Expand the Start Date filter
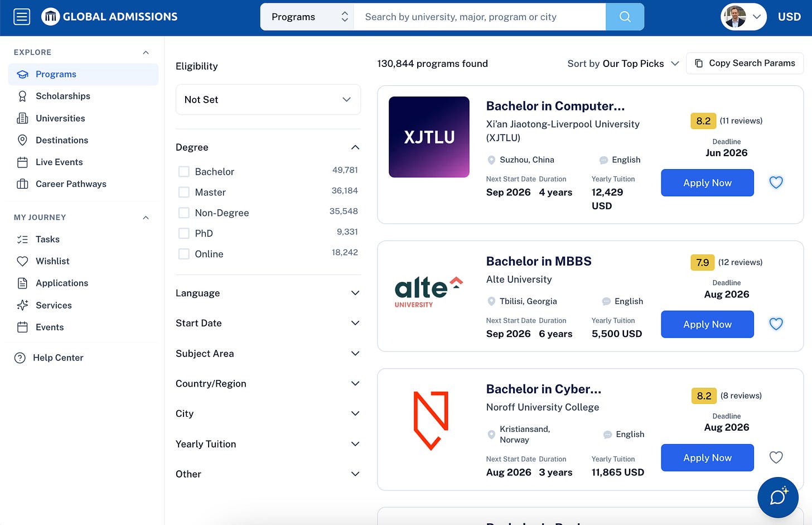 point(355,323)
